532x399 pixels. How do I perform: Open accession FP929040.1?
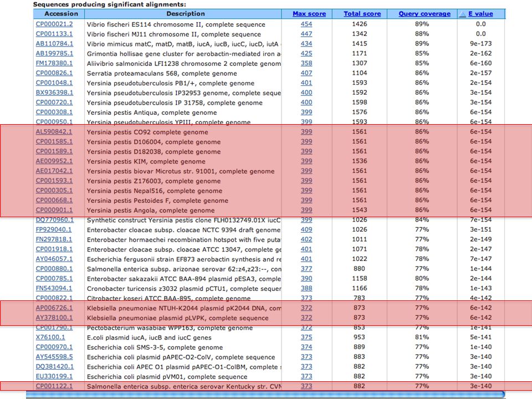pos(54,229)
